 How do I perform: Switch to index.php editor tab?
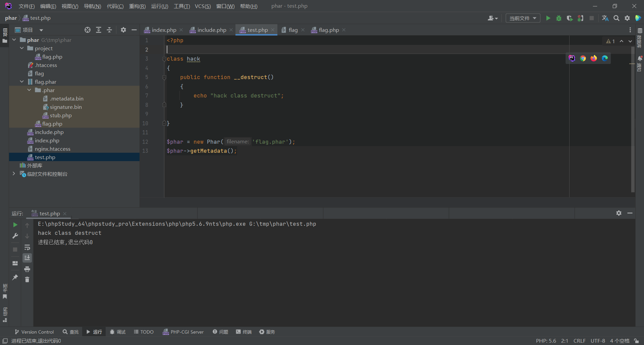pyautogui.click(x=164, y=30)
